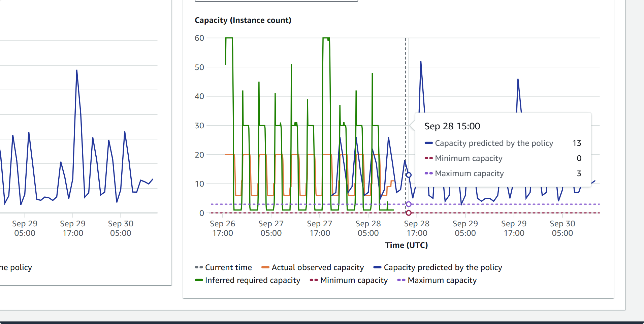Click the Sep 28 05:00 x-axis label
The image size is (644, 324).
368,228
